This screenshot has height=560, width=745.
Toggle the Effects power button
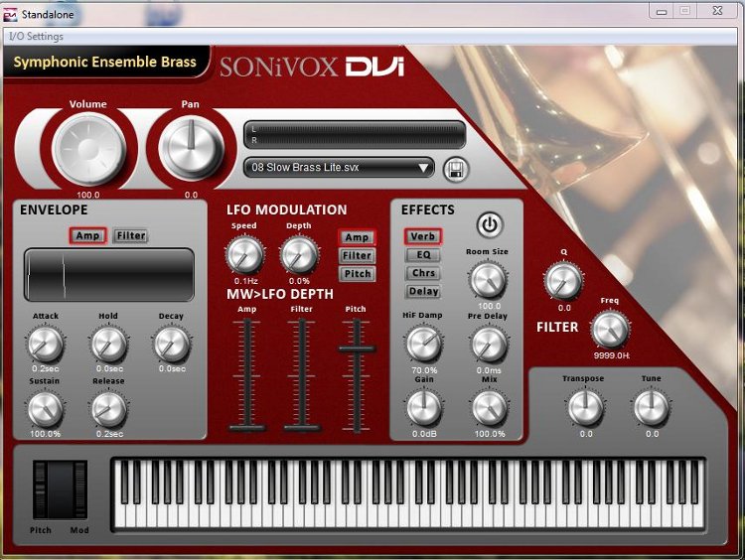tap(490, 224)
